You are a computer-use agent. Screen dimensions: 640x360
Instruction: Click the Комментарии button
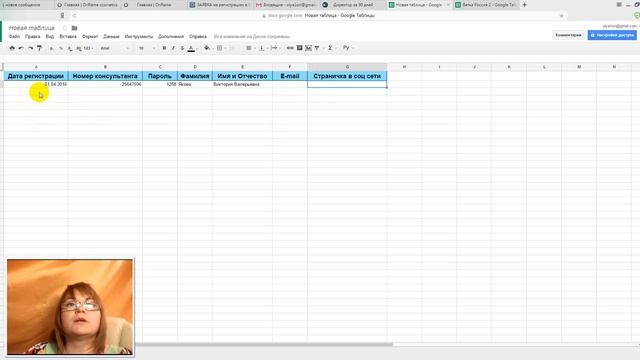(568, 35)
